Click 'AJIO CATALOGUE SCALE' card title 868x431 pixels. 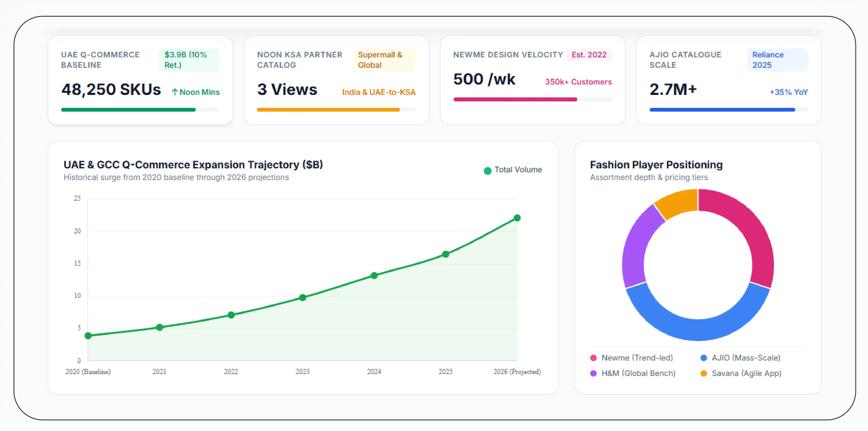[x=685, y=60]
